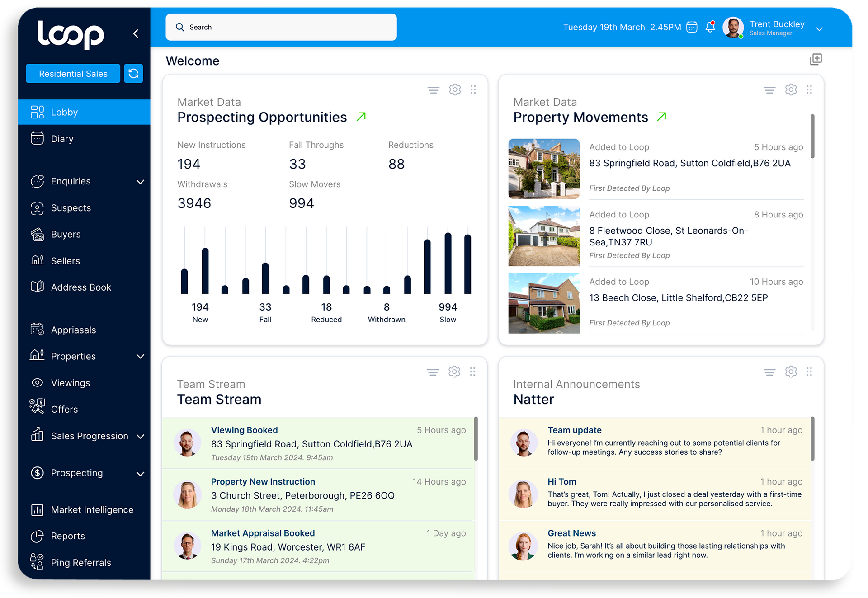Open the notification bell
The width and height of the screenshot is (868, 598).
pos(709,27)
